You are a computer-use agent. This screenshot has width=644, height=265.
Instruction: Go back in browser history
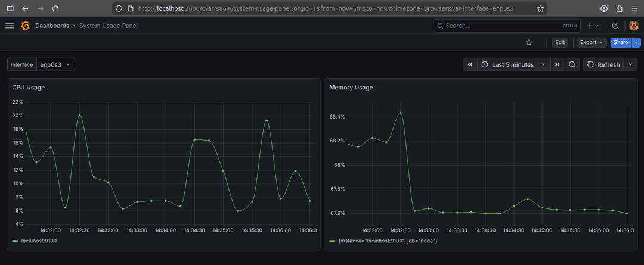[x=26, y=8]
